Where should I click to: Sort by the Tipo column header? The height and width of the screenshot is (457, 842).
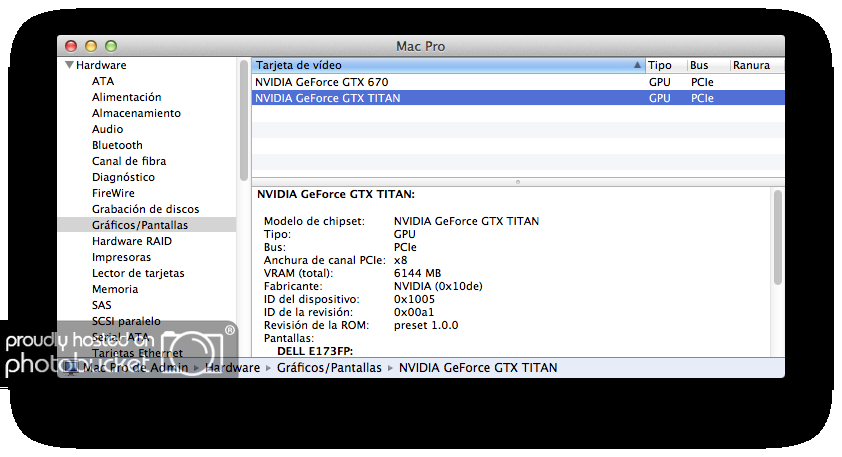660,65
